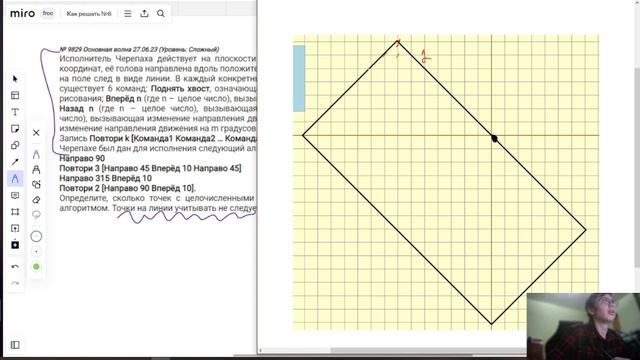
Task: Click the webcam video thumbnail
Action: [583, 326]
